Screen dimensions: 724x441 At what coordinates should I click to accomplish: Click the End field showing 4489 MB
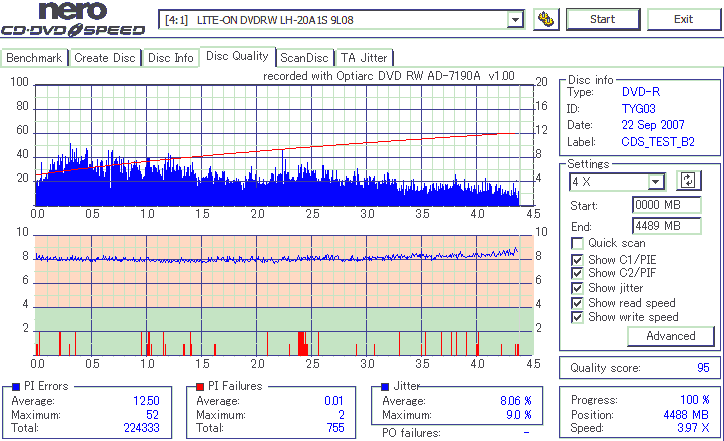(x=666, y=226)
